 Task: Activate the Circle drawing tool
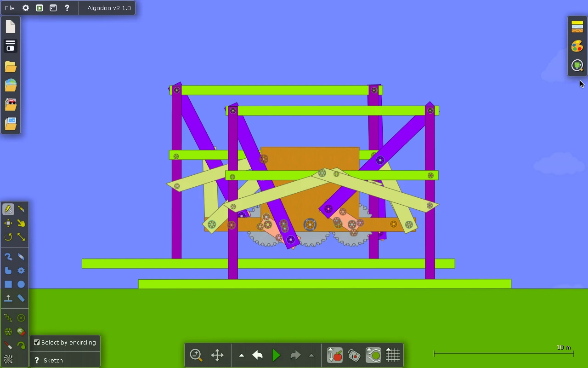point(21,284)
